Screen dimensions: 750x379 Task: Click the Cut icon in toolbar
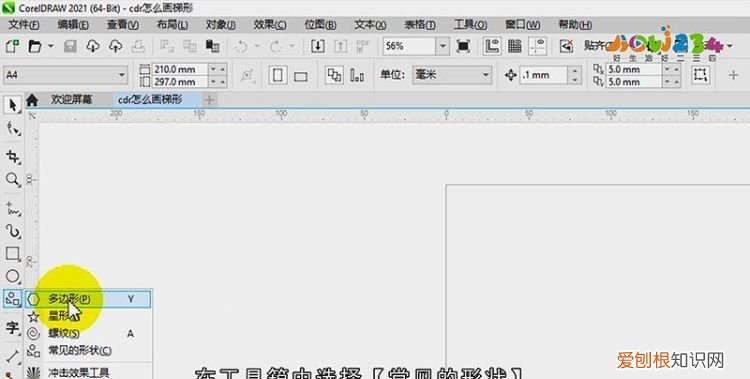[x=167, y=46]
